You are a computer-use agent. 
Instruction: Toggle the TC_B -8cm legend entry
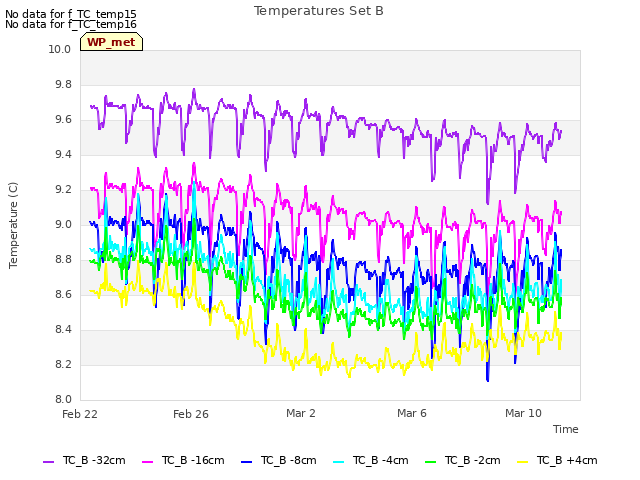pos(279,461)
